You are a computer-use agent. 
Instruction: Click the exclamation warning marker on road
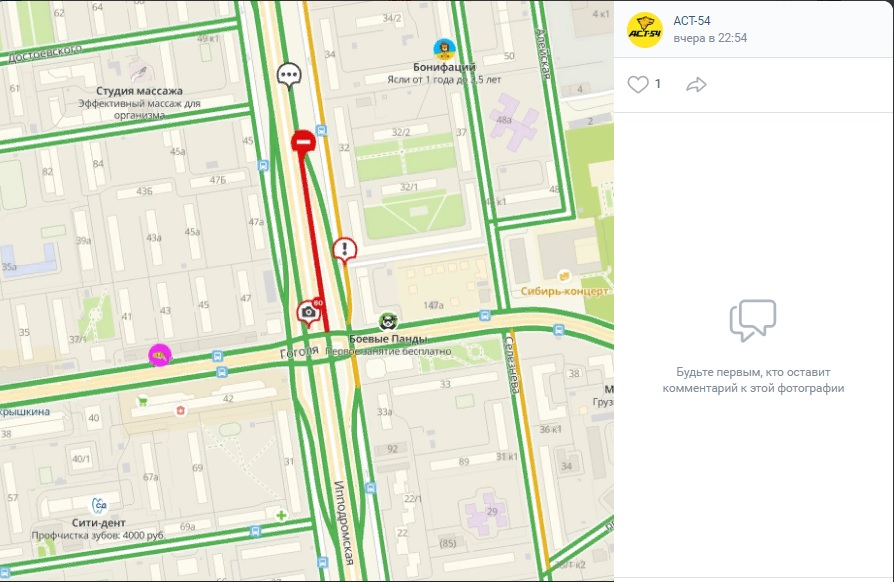pyautogui.click(x=344, y=251)
